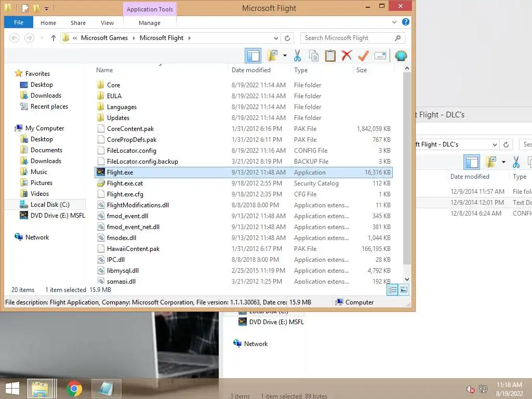This screenshot has height=399, width=532.
Task: Click the Refresh button next to address bar
Action: tap(287, 38)
